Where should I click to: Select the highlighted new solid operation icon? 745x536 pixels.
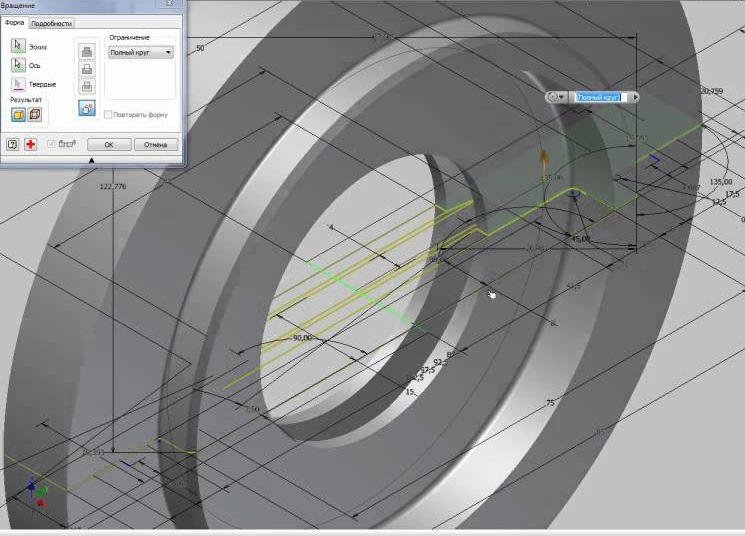[87, 108]
